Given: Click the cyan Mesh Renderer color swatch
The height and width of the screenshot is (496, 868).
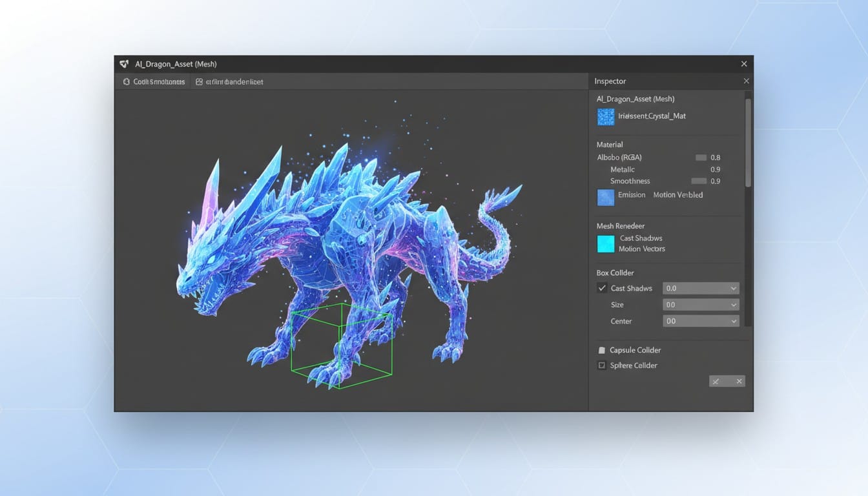Looking at the screenshot, I should pyautogui.click(x=606, y=243).
